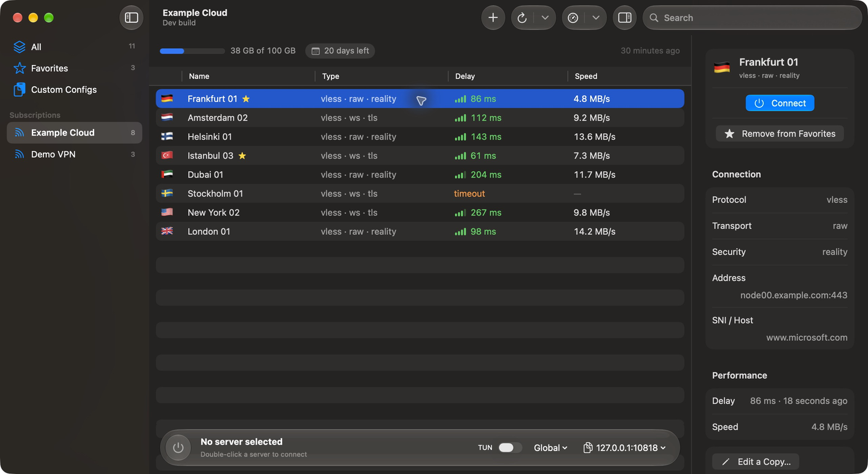
Task: Select Example Cloud subscription in sidebar
Action: point(74,133)
